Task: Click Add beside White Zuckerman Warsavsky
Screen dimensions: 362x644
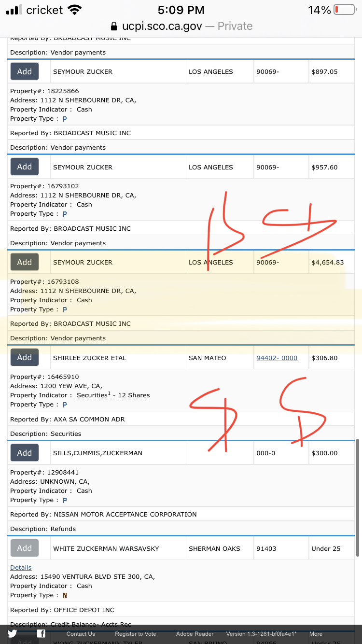Action: pyautogui.click(x=25, y=548)
